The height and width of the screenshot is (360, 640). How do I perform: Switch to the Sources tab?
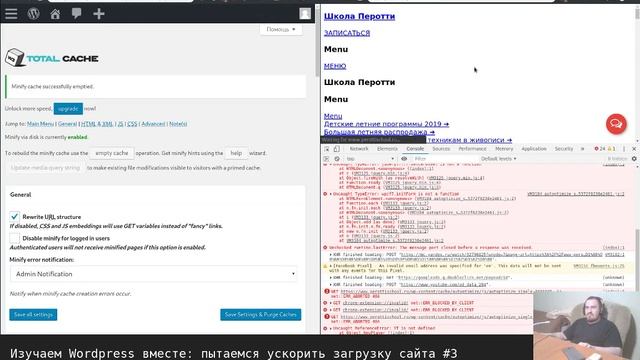(441, 149)
